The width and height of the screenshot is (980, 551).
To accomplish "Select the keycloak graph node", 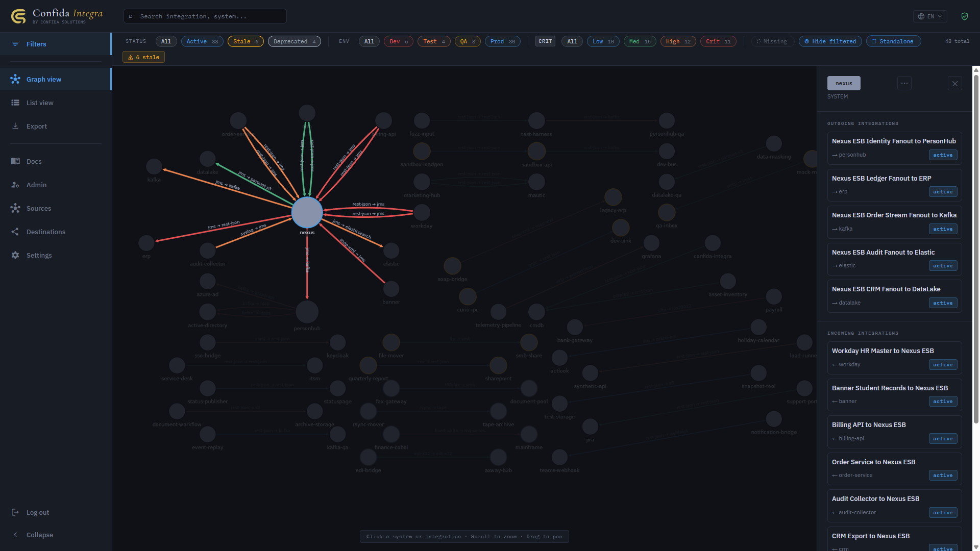I will pyautogui.click(x=337, y=342).
